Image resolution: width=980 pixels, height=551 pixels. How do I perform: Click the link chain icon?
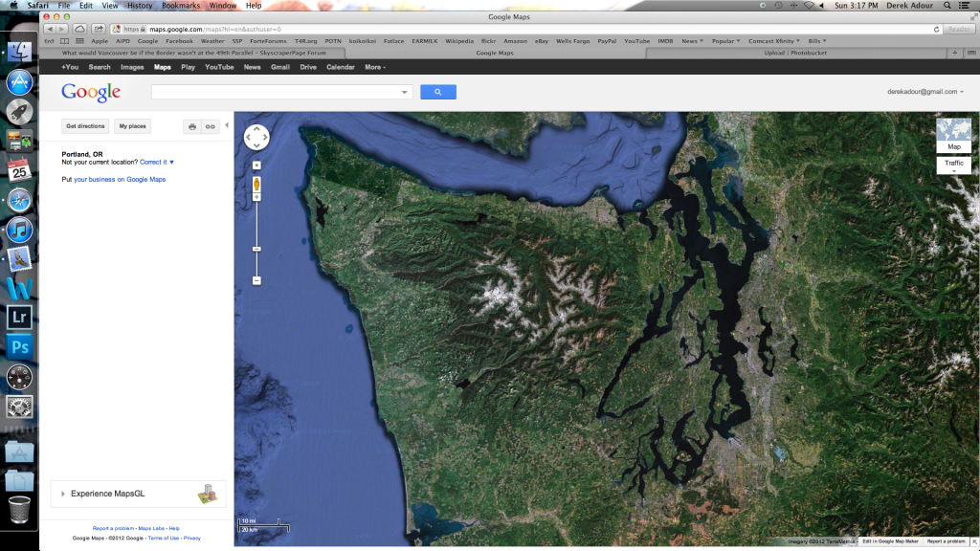[x=210, y=126]
